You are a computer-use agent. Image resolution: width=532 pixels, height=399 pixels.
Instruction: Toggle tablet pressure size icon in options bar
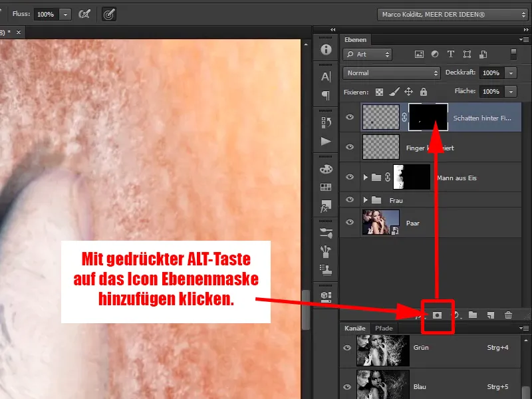click(x=109, y=14)
